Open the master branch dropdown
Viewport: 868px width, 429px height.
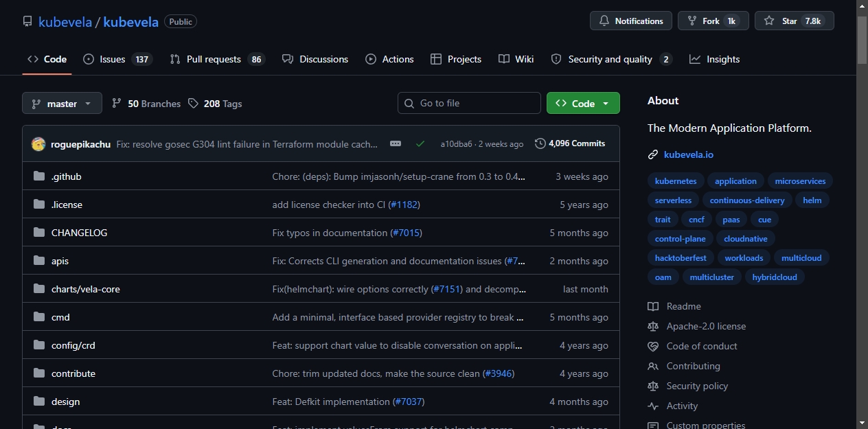(x=62, y=103)
